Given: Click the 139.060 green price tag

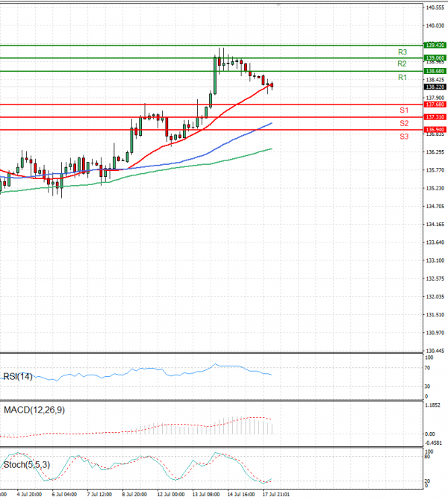Looking at the screenshot, I should pyautogui.click(x=435, y=57).
